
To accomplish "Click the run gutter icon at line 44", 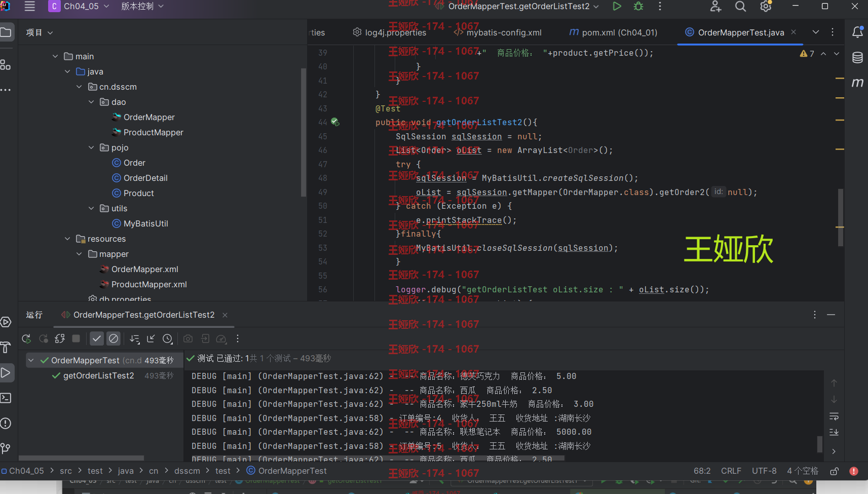I will click(x=335, y=122).
